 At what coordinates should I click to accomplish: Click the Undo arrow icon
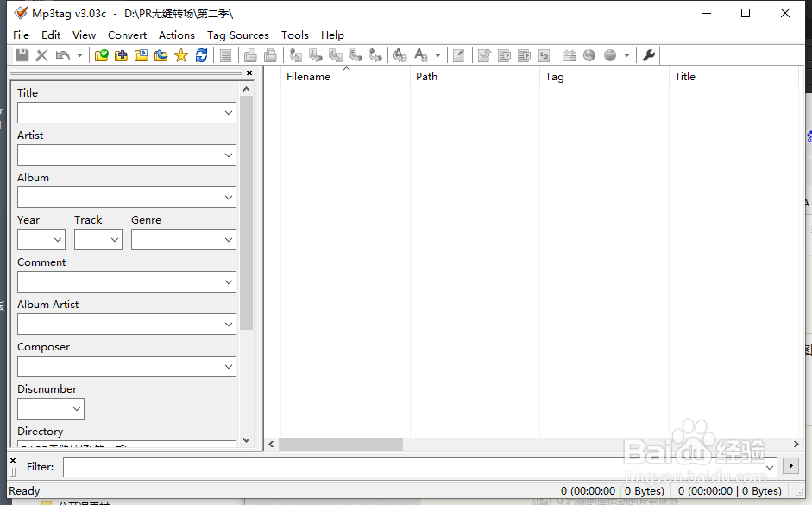tap(63, 55)
